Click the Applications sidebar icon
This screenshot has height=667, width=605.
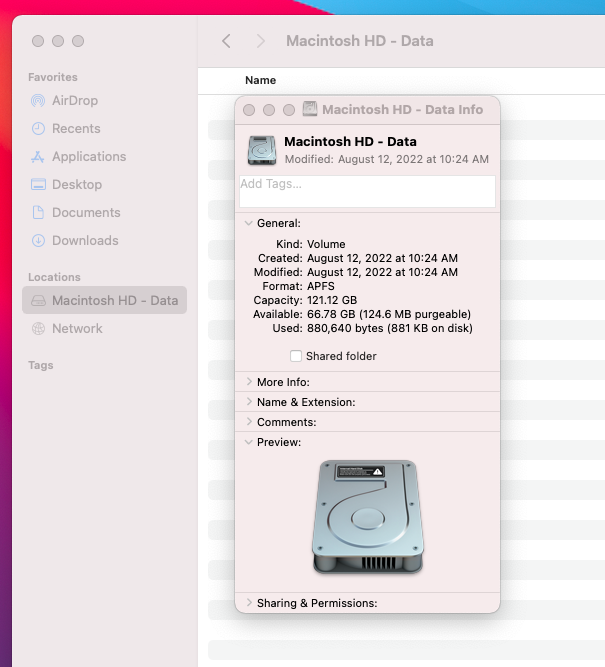(x=38, y=157)
